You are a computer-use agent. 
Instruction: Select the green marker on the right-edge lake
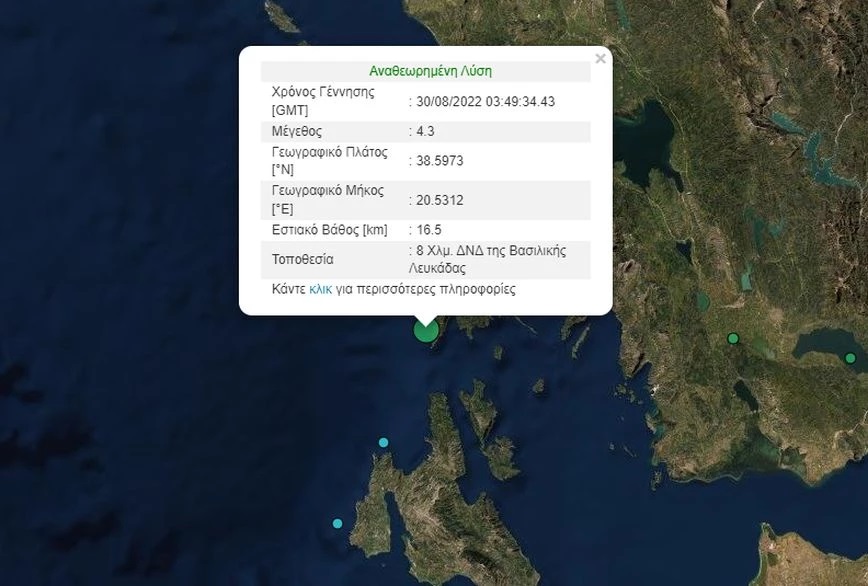tap(850, 358)
